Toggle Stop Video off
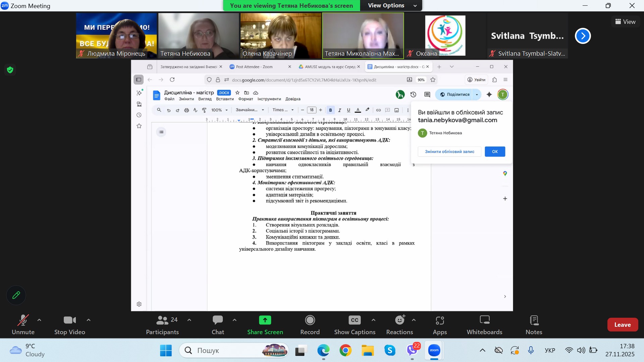Viewport: 644px width, 362px height. [x=70, y=324]
